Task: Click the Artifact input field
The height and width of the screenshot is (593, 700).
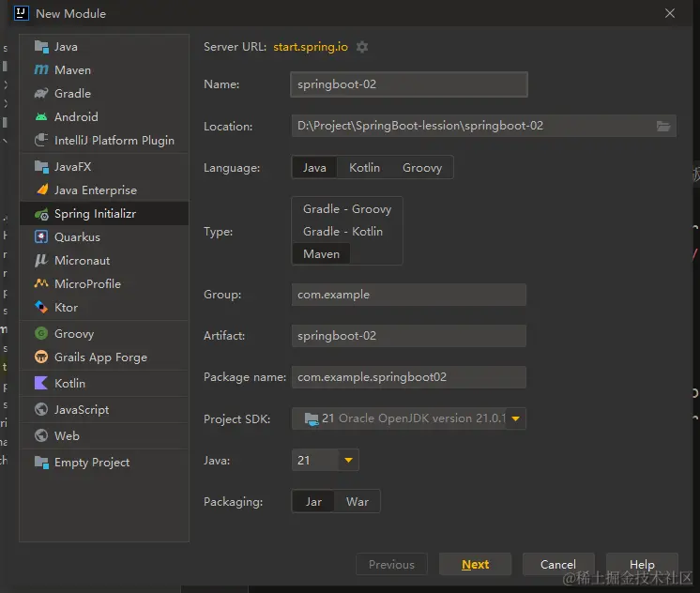Action: (x=409, y=336)
